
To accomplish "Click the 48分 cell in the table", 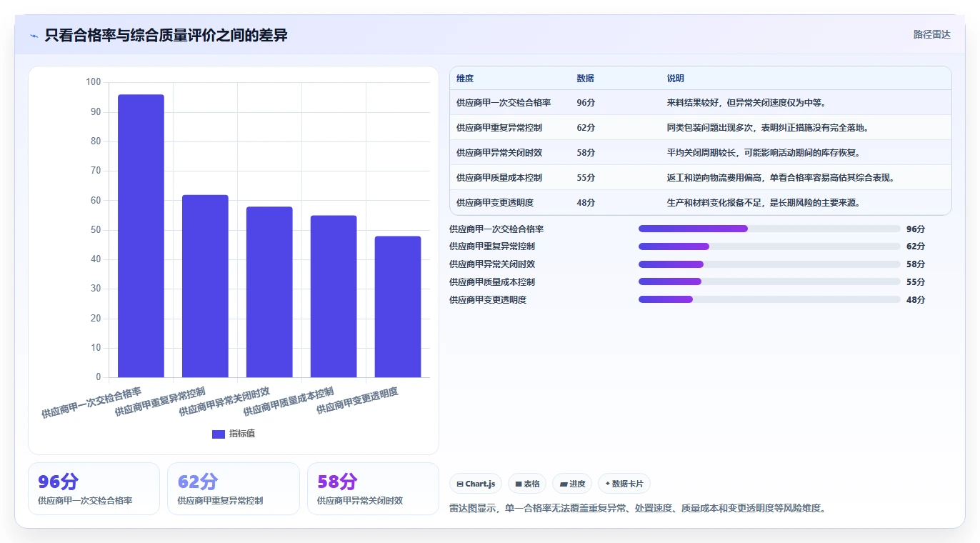I will [x=586, y=203].
